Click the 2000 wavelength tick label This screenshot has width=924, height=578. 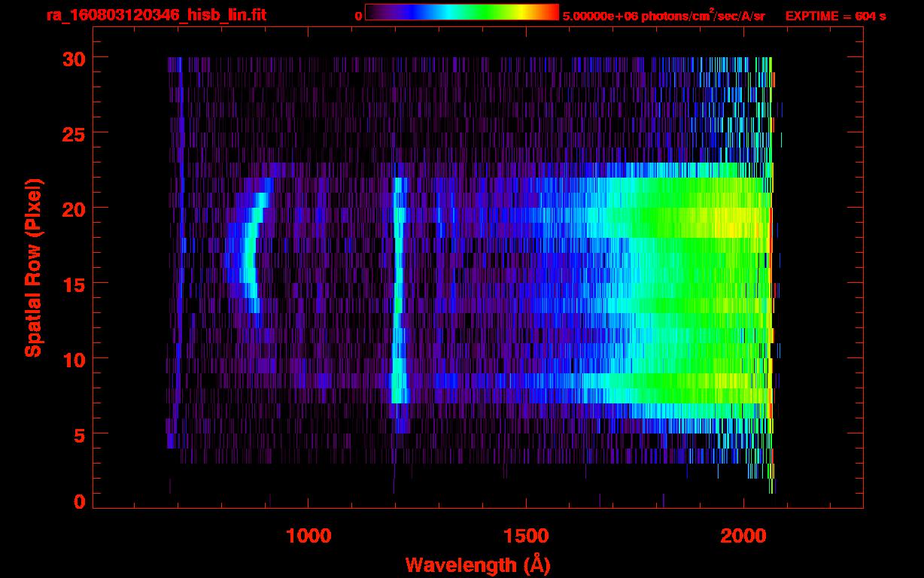coord(743,535)
